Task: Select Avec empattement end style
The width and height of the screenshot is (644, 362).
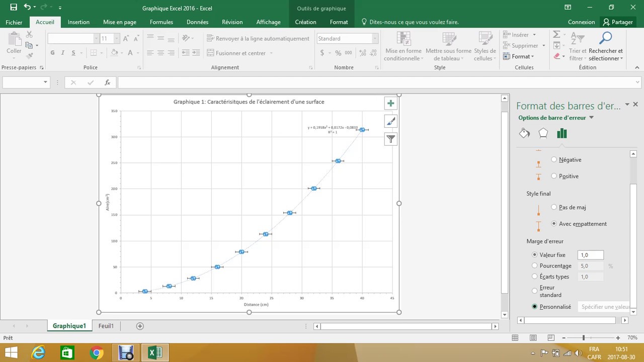Action: [x=554, y=224]
